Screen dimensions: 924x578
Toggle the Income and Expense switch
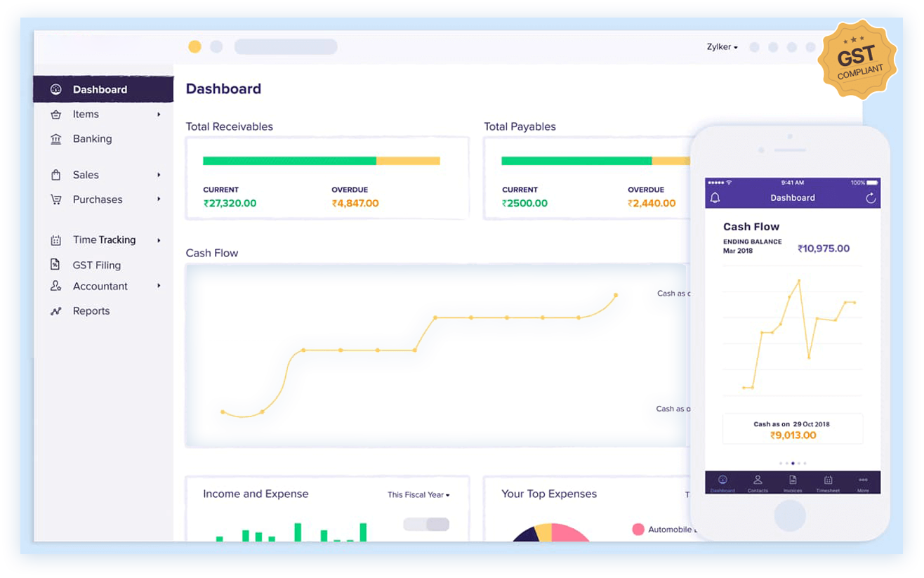(426, 525)
